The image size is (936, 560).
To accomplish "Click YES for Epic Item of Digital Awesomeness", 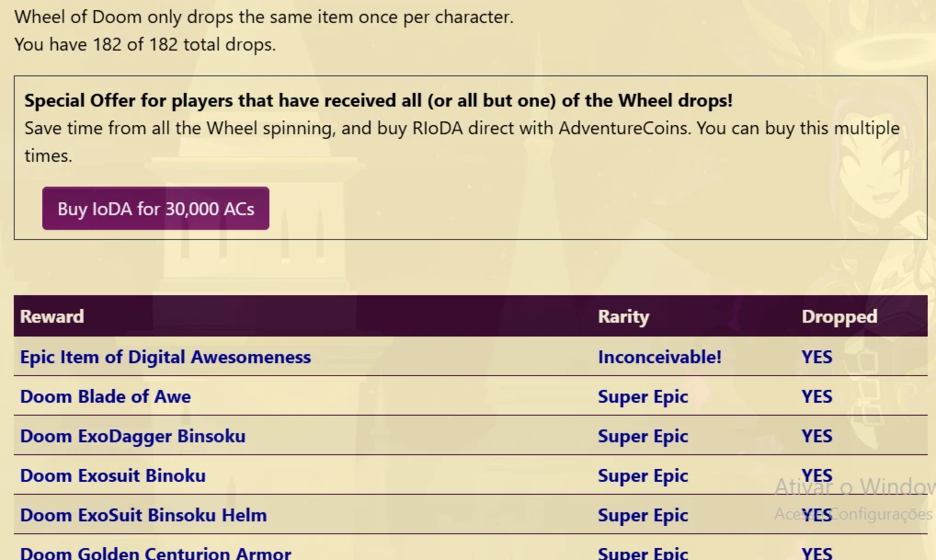I will tap(816, 357).
